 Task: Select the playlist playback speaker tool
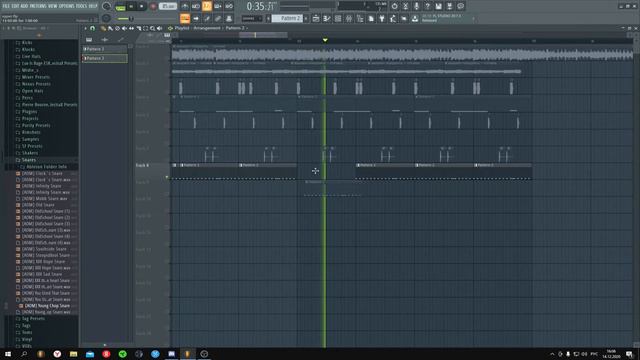click(160, 28)
